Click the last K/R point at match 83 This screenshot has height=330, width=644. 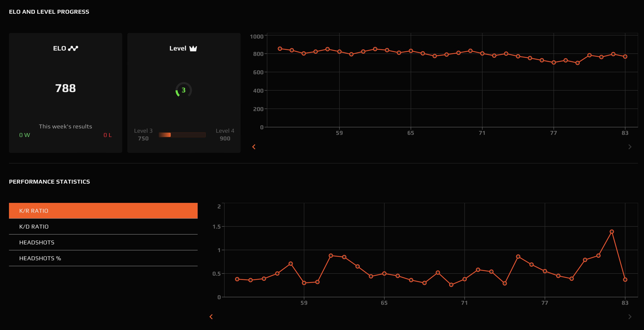[x=625, y=280]
